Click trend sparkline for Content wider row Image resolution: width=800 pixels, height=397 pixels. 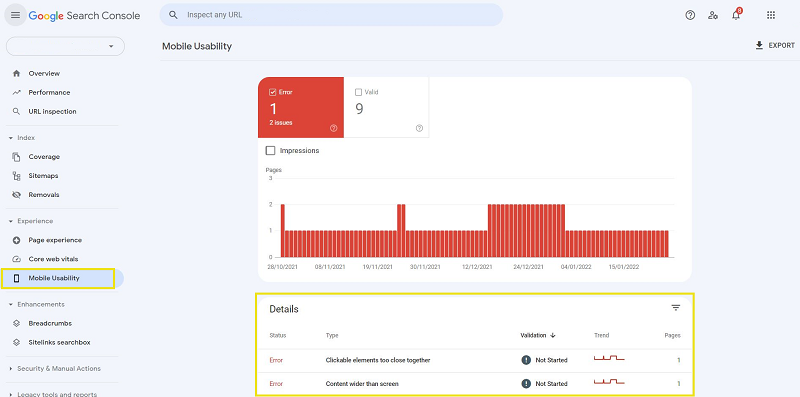609,382
